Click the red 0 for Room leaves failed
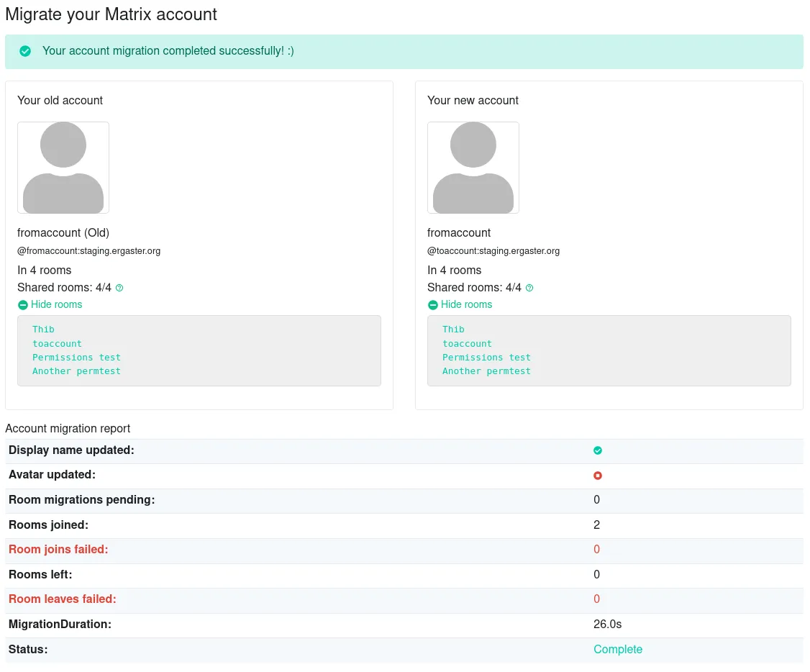The image size is (810, 672). (596, 599)
